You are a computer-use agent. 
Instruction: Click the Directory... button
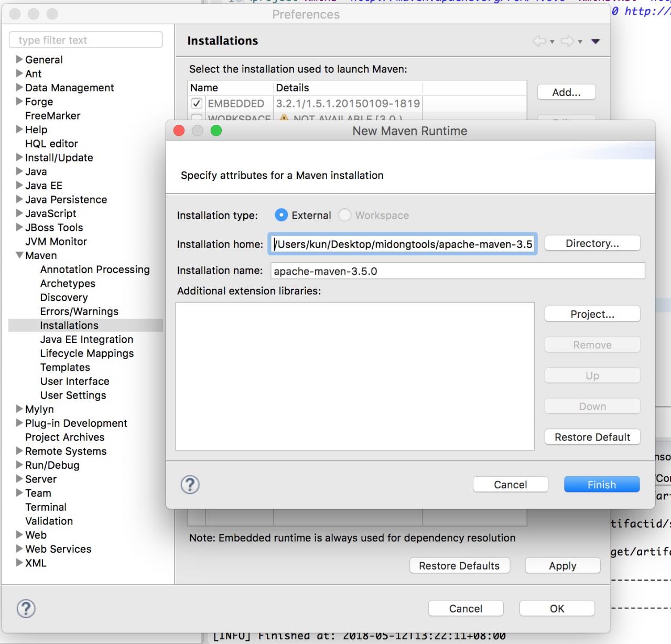(x=592, y=243)
